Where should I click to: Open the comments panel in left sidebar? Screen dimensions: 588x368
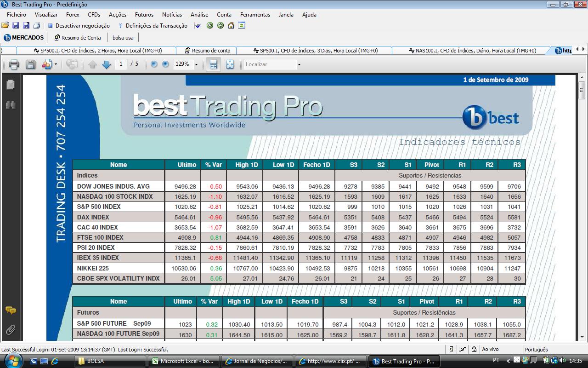coord(10,310)
